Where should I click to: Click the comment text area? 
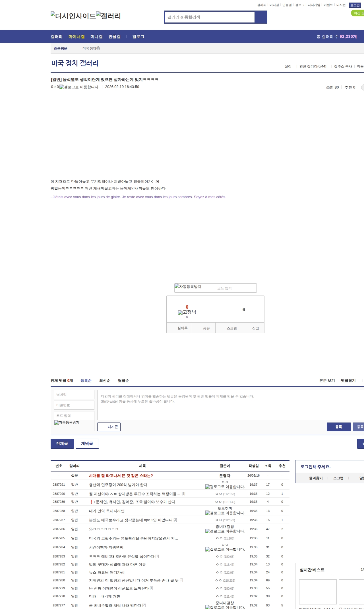[x=231, y=405]
